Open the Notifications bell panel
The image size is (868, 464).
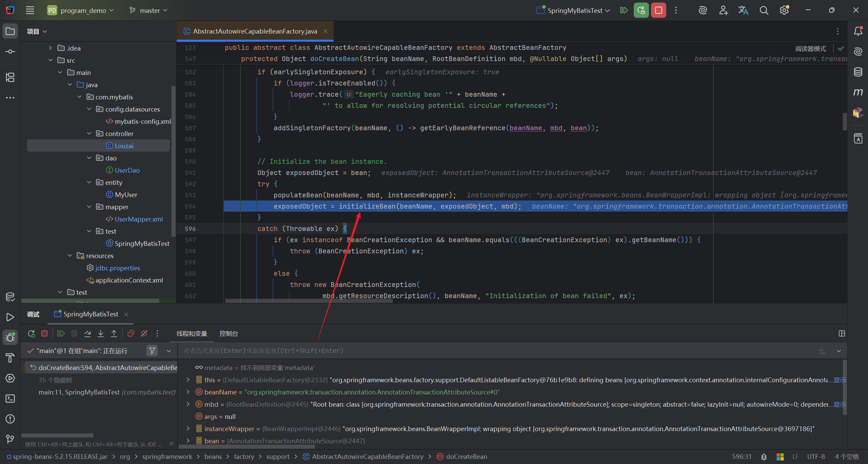click(858, 31)
